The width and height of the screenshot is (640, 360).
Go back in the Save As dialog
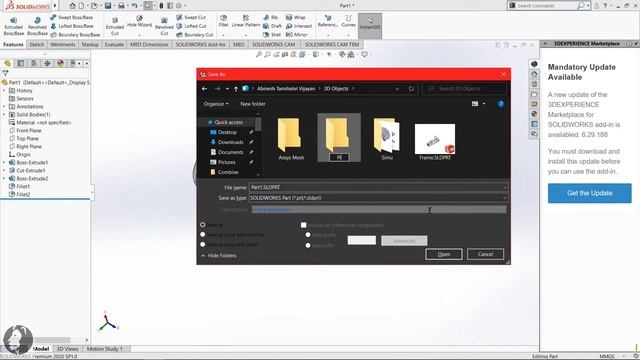click(x=205, y=89)
